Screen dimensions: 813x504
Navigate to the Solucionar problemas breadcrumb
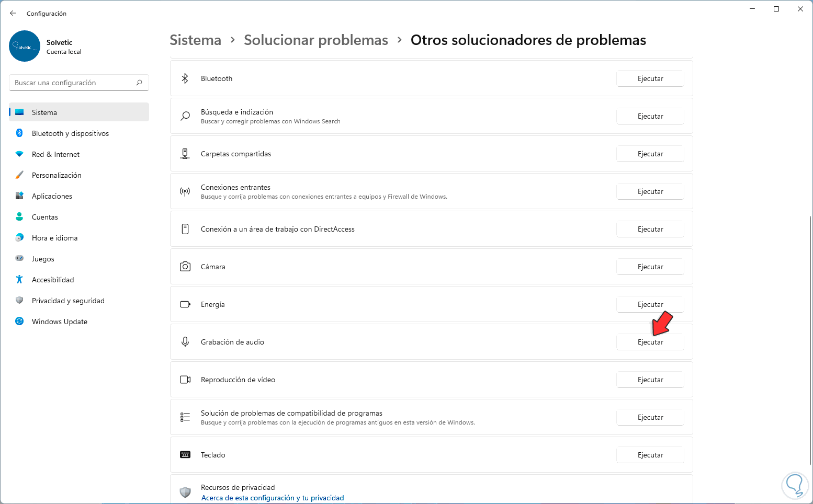point(316,40)
